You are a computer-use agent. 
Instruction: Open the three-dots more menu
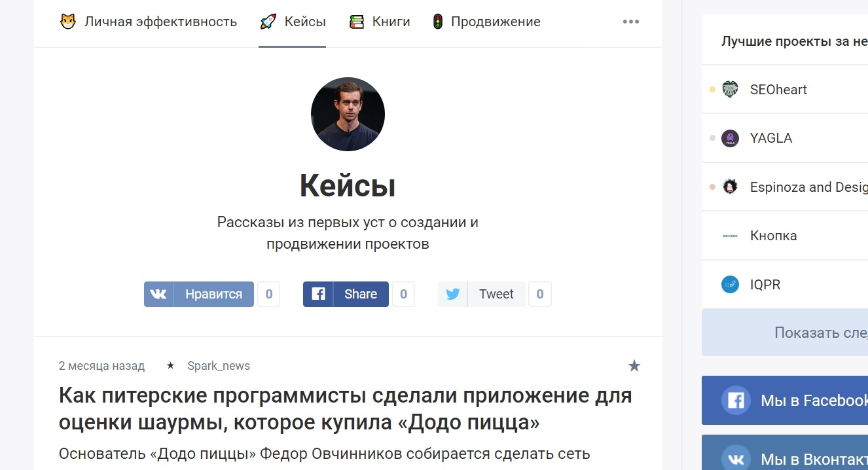[x=631, y=22]
